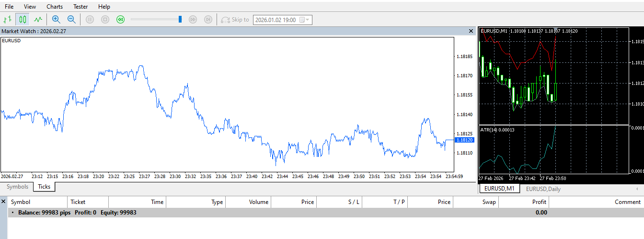Open the Charts menu

[55, 7]
